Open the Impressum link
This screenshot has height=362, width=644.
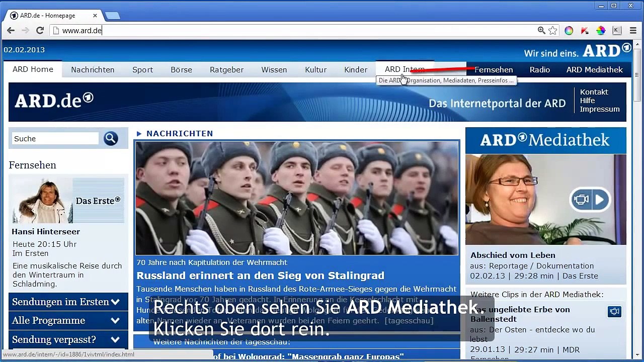tap(600, 109)
